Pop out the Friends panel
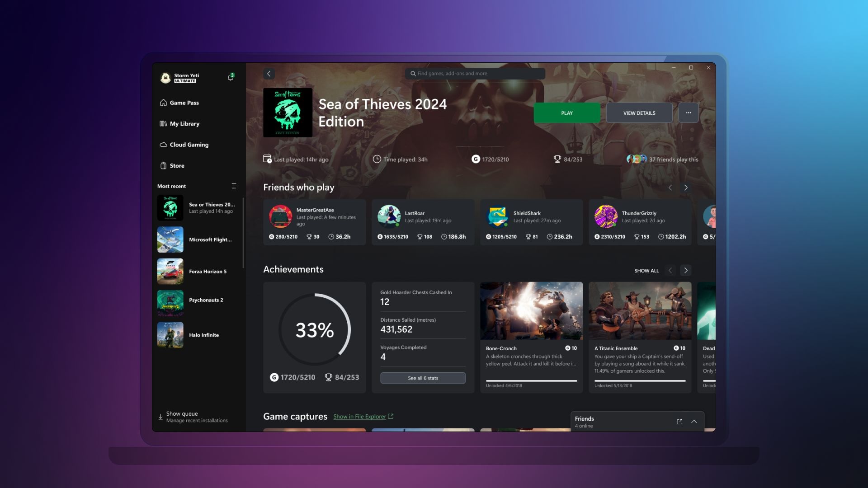The width and height of the screenshot is (868, 488). 679,421
